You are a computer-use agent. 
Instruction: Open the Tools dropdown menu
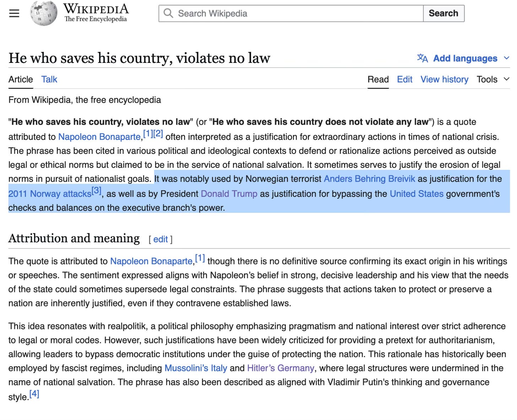pos(493,79)
